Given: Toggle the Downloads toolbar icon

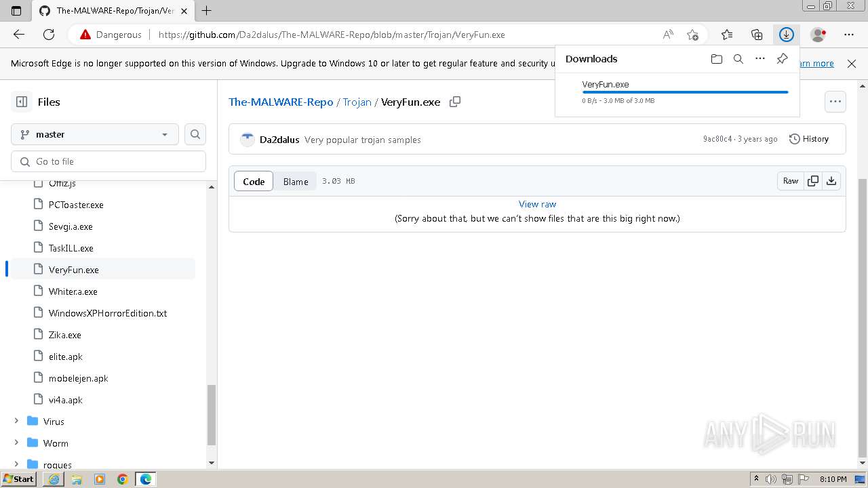Looking at the screenshot, I should click(786, 35).
